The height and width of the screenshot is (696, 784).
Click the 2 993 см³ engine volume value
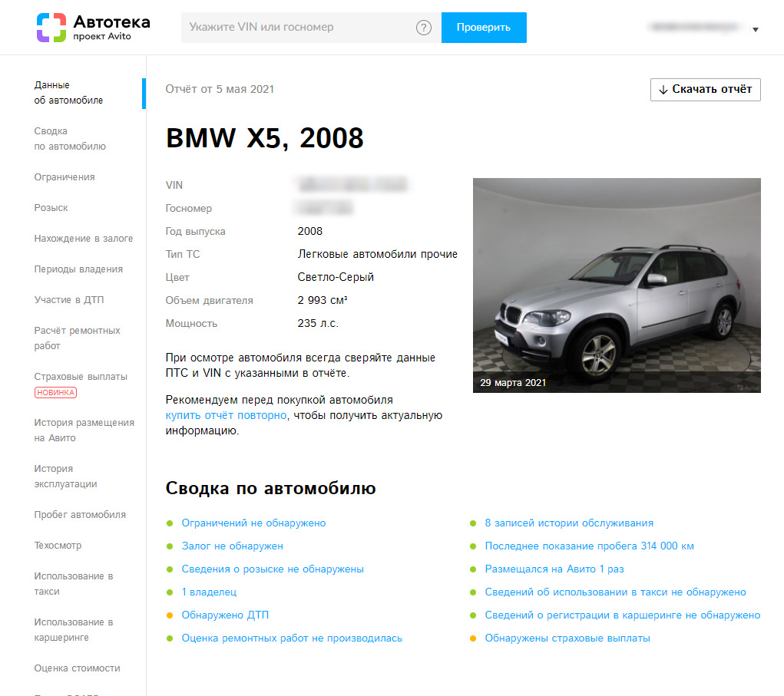pos(322,300)
